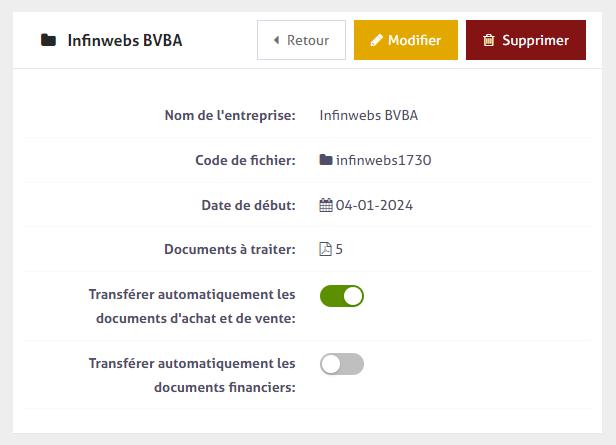Click the PDF document icon beside 5
This screenshot has height=445, width=616.
tap(325, 250)
